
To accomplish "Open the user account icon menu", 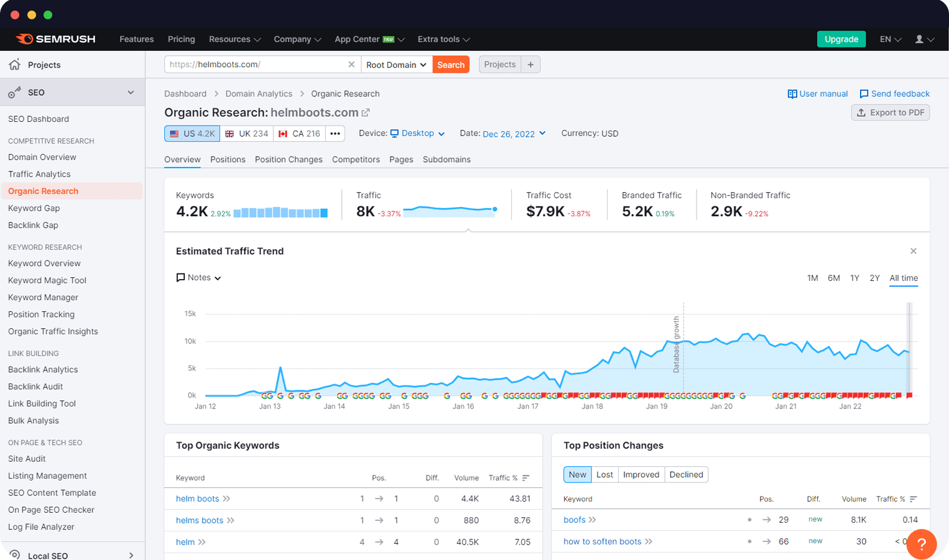I will [x=924, y=39].
